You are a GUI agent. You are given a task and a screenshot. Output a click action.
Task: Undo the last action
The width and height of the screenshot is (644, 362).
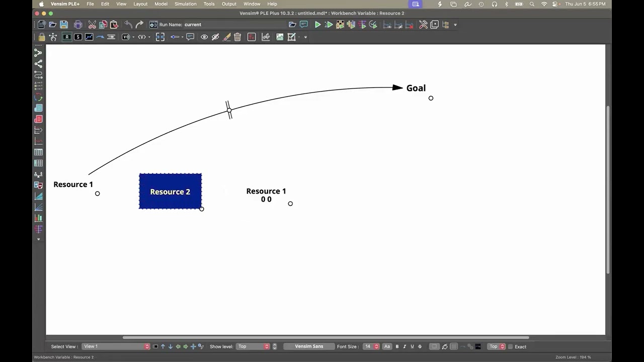pos(128,24)
